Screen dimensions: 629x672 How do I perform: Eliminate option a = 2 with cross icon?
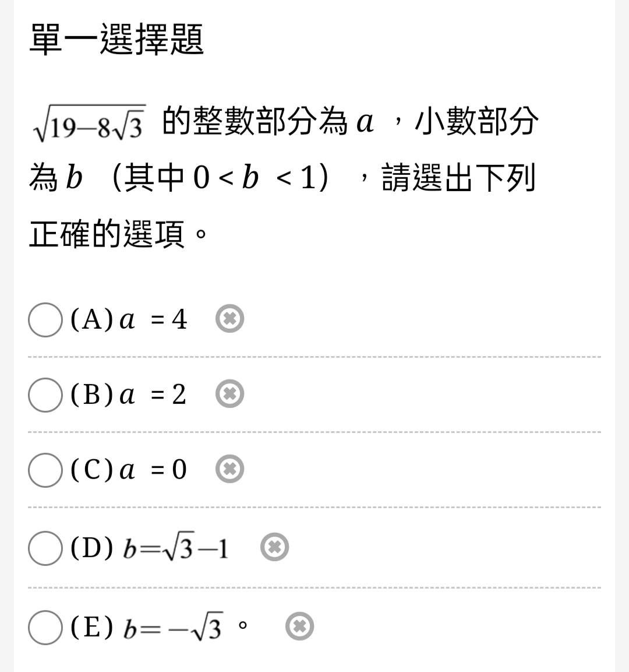point(230,393)
